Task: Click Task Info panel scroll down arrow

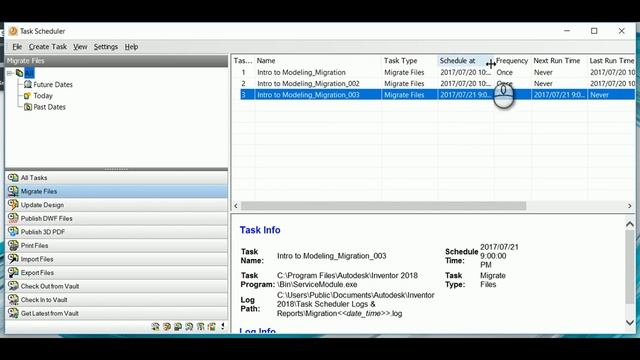Action: [x=630, y=322]
